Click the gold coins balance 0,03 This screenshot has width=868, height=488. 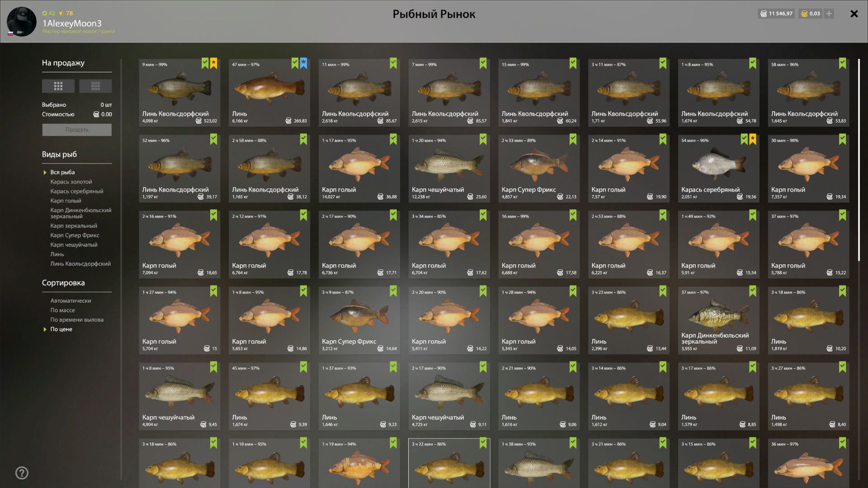pos(810,14)
